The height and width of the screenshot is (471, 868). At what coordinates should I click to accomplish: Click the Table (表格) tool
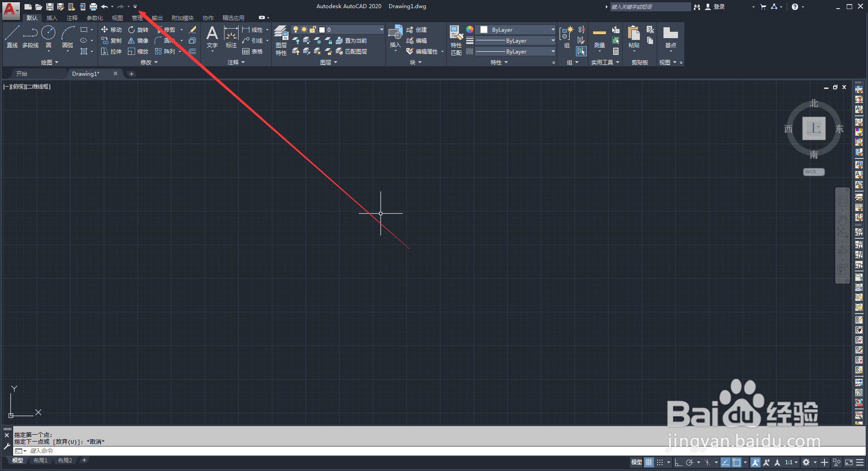coord(253,51)
